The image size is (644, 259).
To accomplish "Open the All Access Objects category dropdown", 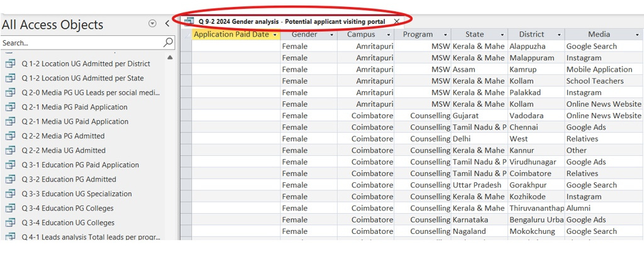I will tap(152, 24).
